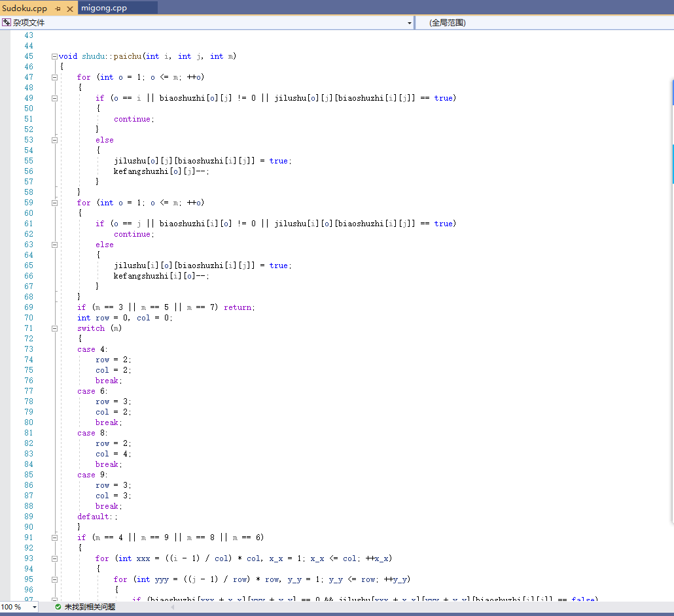Collapse the for loop at line 59
Viewport: 674px width, 616px height.
click(x=54, y=203)
